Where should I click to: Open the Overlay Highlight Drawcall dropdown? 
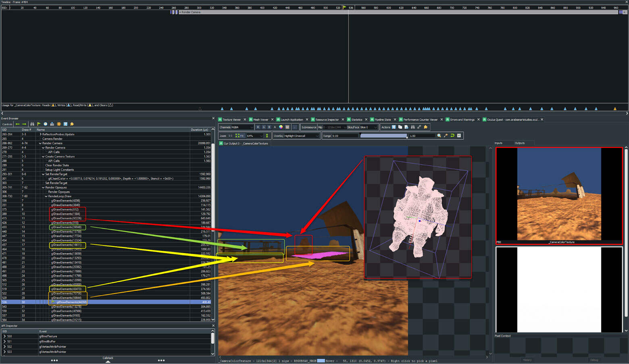(x=296, y=136)
